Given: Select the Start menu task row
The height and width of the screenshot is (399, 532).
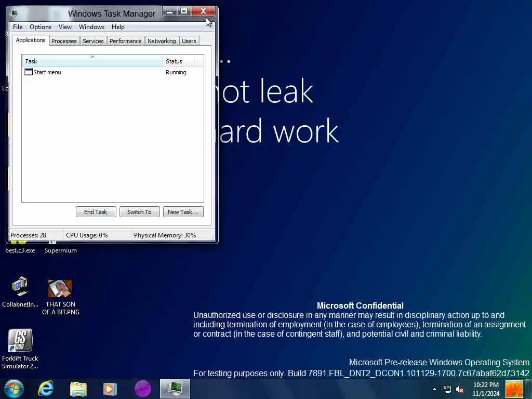Looking at the screenshot, I should [x=113, y=72].
